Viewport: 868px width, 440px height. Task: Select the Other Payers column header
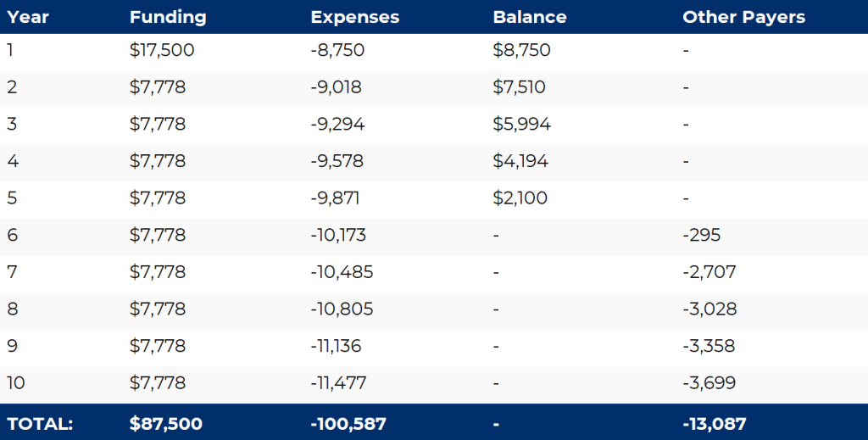743,17
